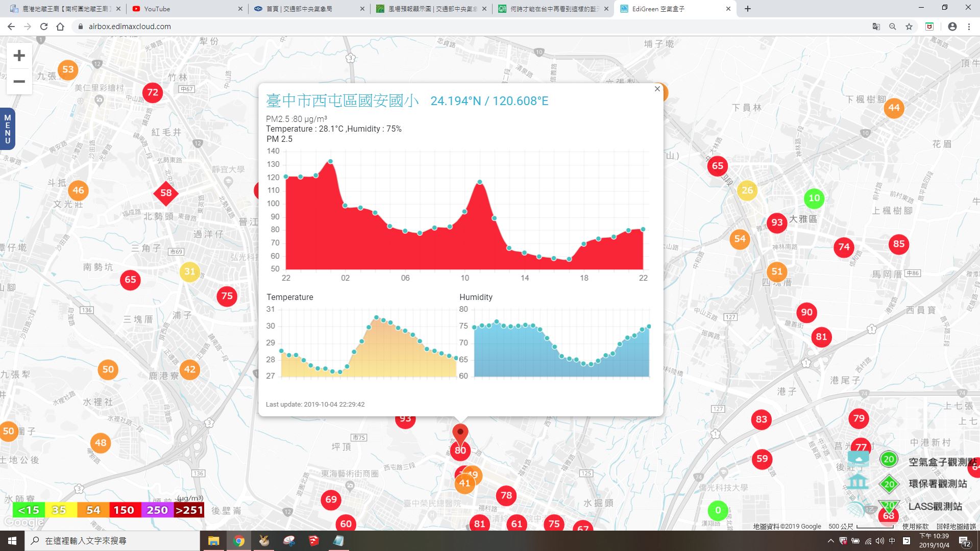Click the 回報地圖錯誤 report link
Screen dimensions: 980x551
(956, 527)
